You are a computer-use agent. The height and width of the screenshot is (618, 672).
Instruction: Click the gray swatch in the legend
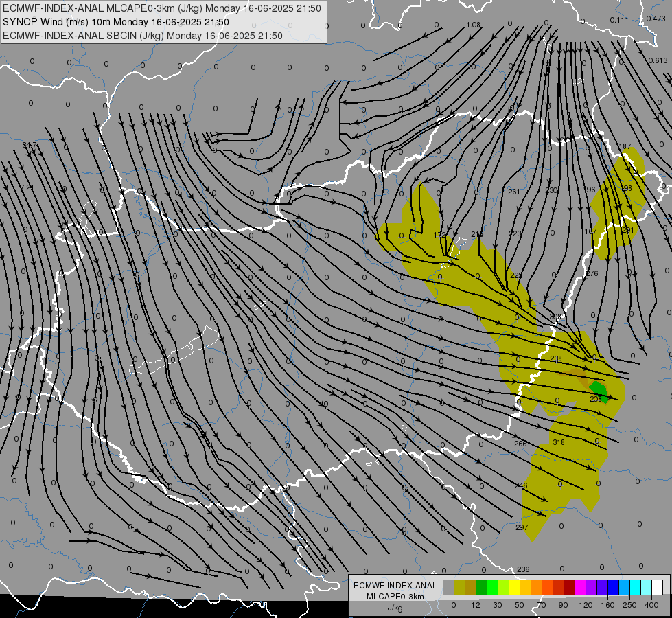pyautogui.click(x=448, y=588)
